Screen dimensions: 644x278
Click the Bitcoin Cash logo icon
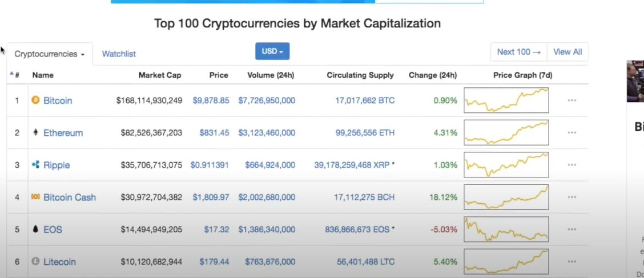click(36, 197)
